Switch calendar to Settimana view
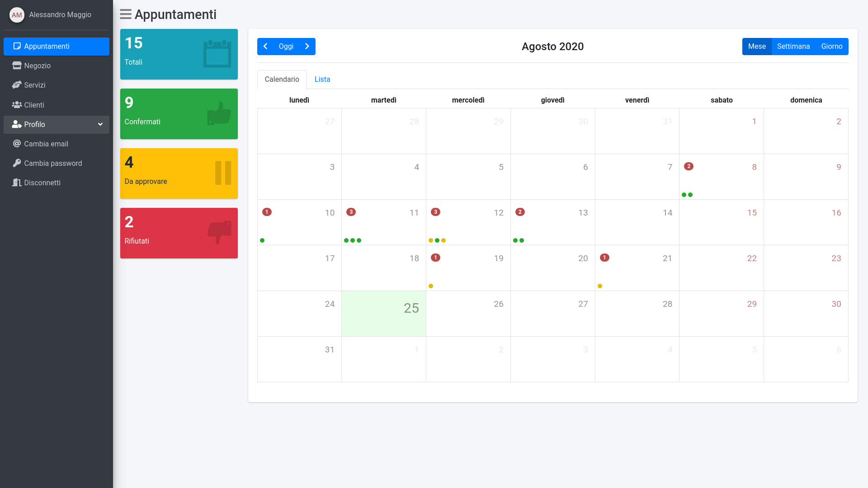This screenshot has width=868, height=488. pyautogui.click(x=793, y=47)
